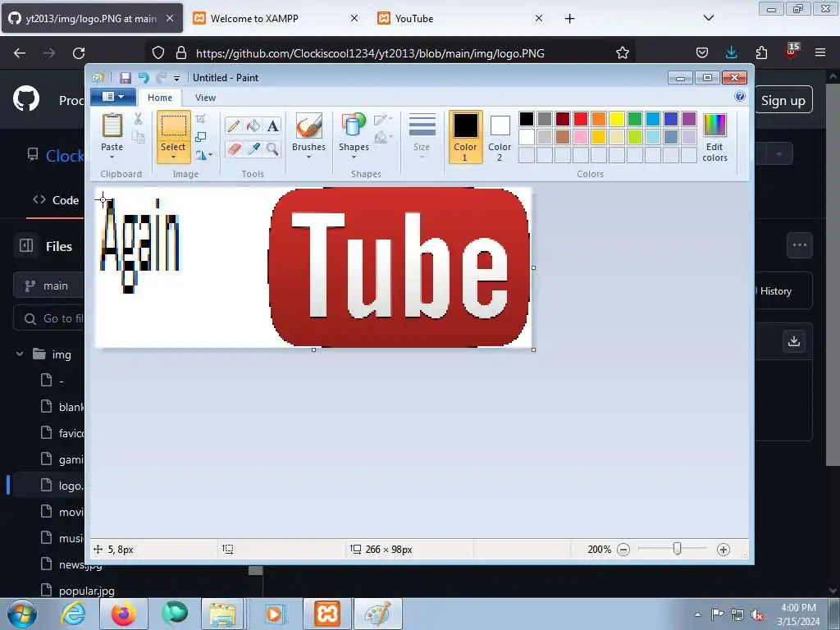Screen dimensions: 840x630
Task: Click the Copy icon in Clipboard group
Action: [x=138, y=137]
